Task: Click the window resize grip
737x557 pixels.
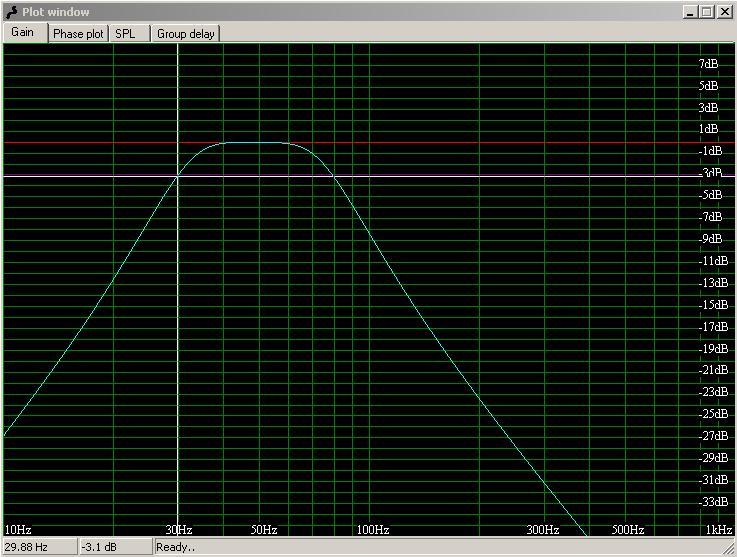Action: click(x=729, y=549)
